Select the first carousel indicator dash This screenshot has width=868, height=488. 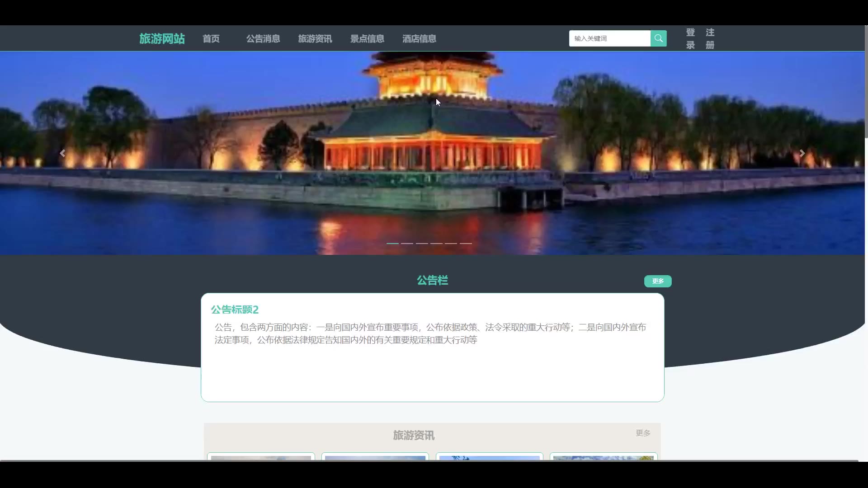[392, 243]
